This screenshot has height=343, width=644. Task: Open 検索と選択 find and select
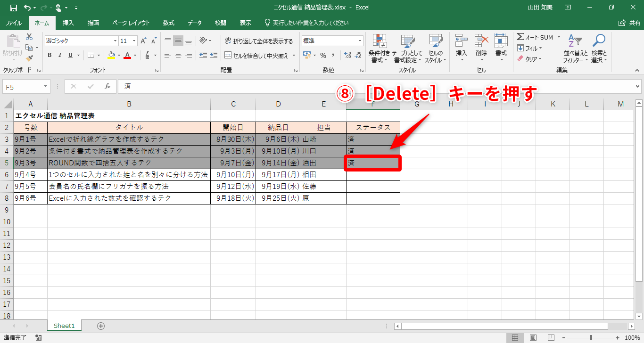[599, 49]
